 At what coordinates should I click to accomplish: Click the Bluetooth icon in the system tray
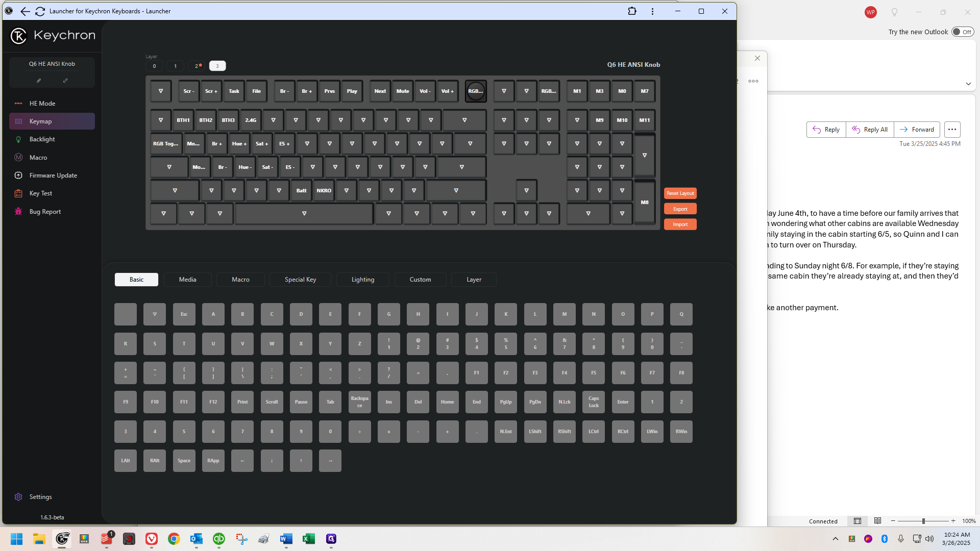point(885,539)
